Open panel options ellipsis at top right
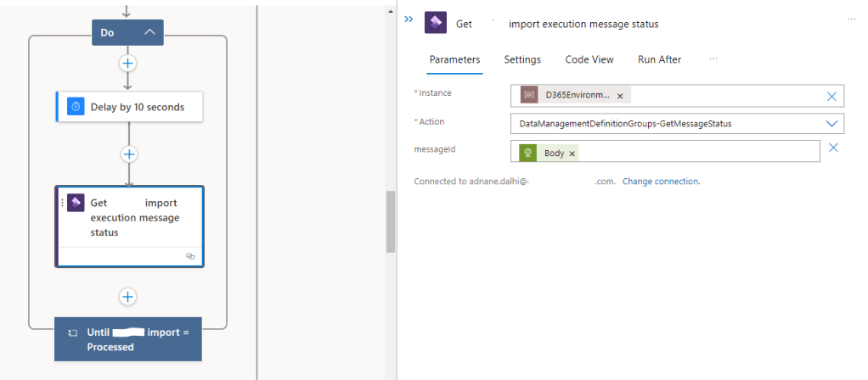Image resolution: width=868 pixels, height=380 pixels. point(851,20)
